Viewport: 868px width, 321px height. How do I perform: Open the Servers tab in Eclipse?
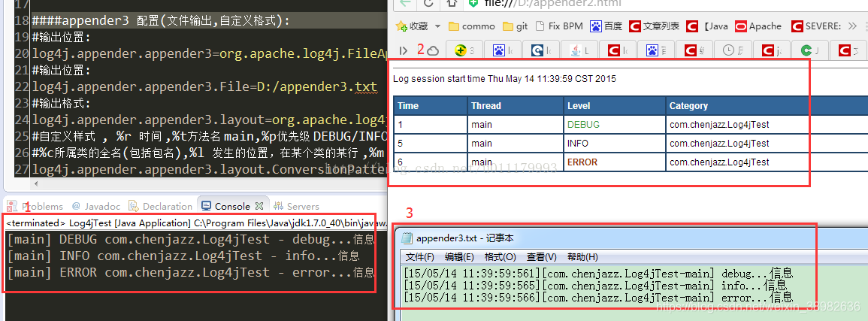297,206
